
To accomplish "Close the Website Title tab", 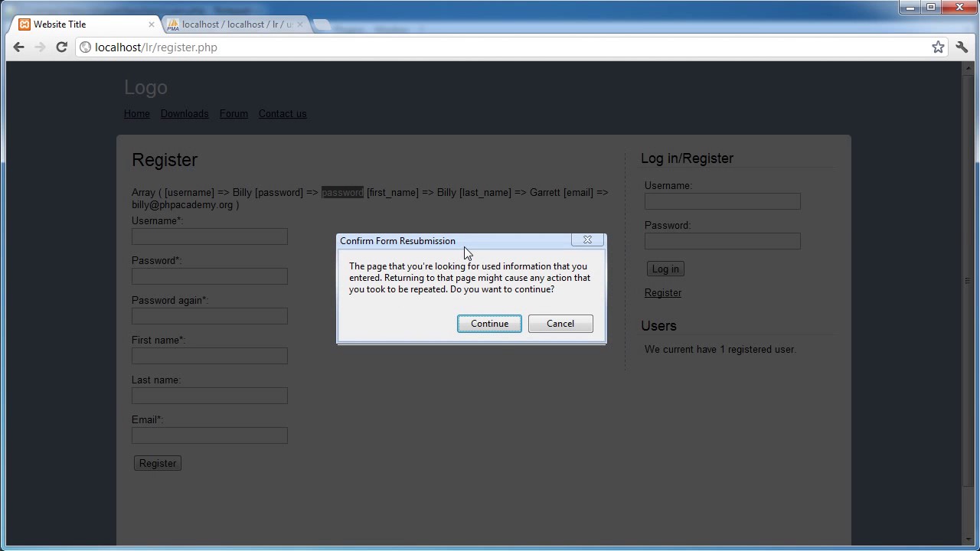I will pos(151,24).
